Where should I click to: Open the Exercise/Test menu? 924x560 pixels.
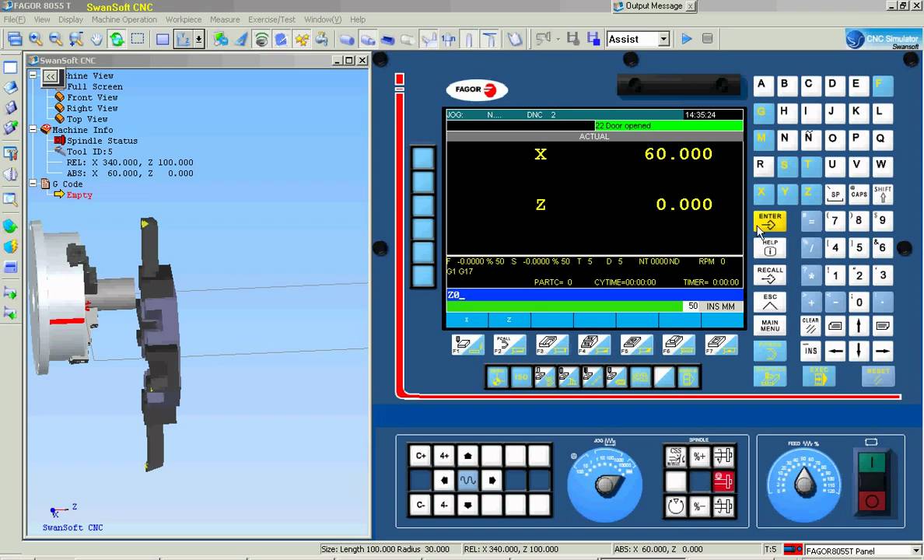tap(271, 19)
